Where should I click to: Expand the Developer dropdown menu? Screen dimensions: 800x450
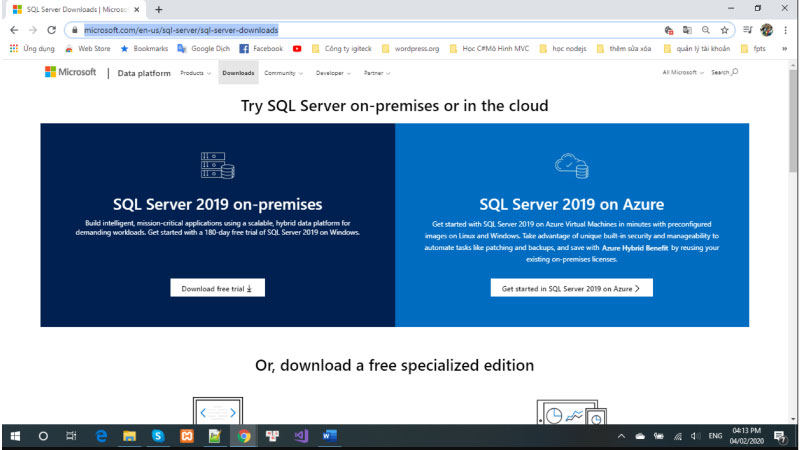click(333, 73)
